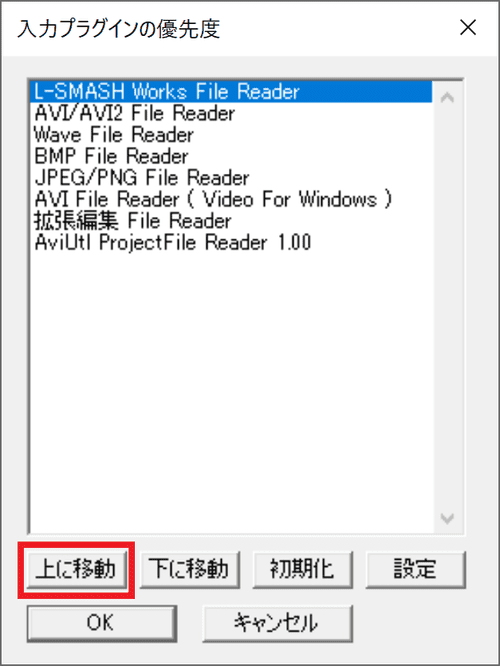Select AviUtl ProjectFile Reader 1.00 entry
This screenshot has width=500, height=666.
[x=232, y=243]
